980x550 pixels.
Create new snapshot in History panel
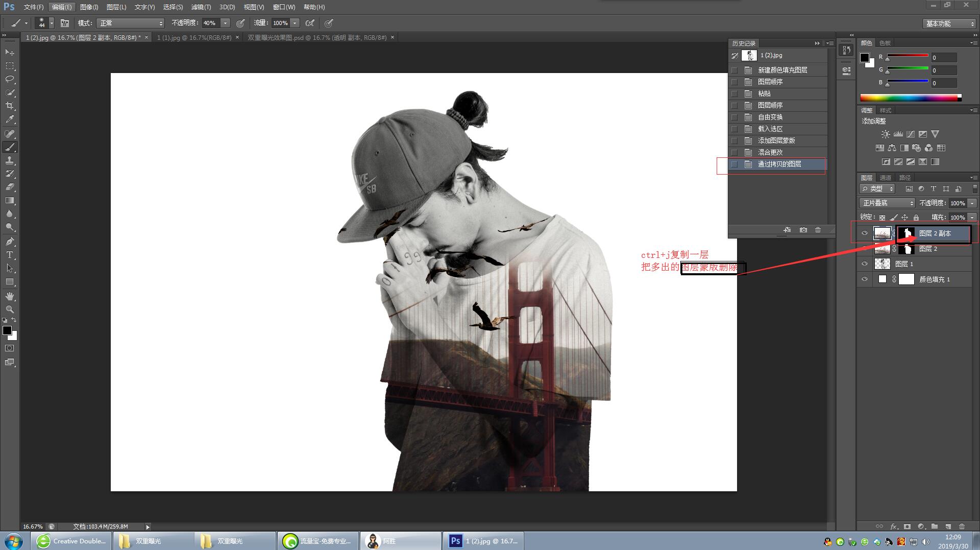[x=803, y=230]
